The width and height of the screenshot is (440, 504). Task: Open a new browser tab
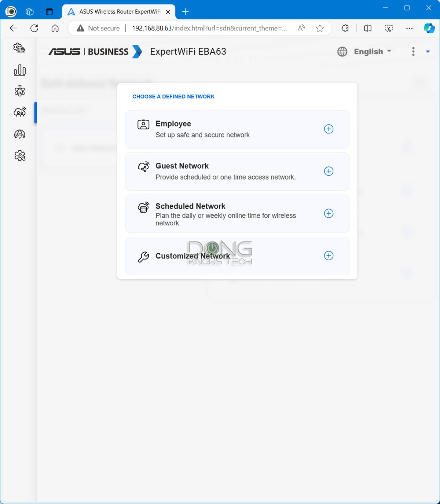[x=185, y=12]
